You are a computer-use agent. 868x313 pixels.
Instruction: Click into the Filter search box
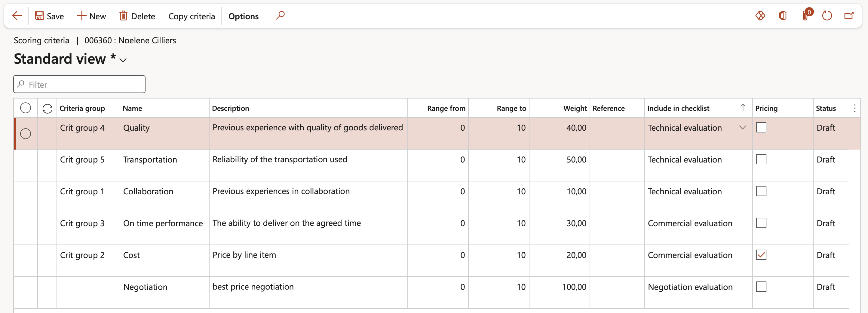tap(79, 84)
